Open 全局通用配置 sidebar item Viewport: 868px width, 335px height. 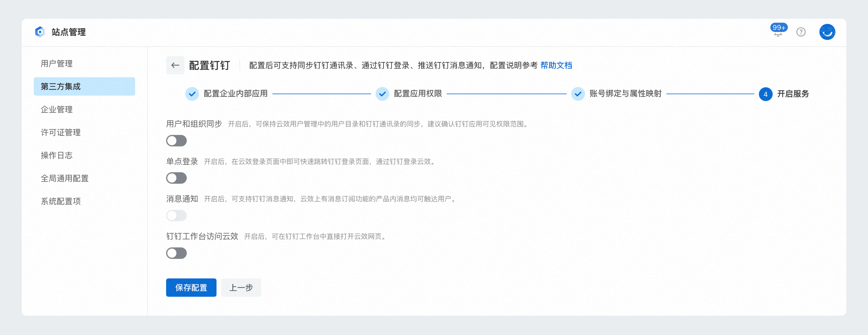pyautogui.click(x=84, y=178)
